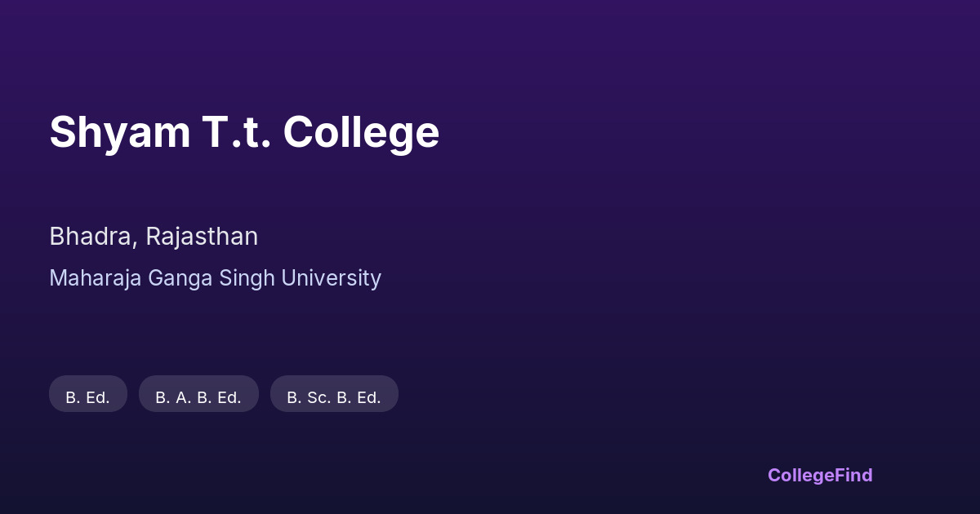980x514 pixels.
Task: Select the B. Ed. course tag
Action: (x=88, y=397)
